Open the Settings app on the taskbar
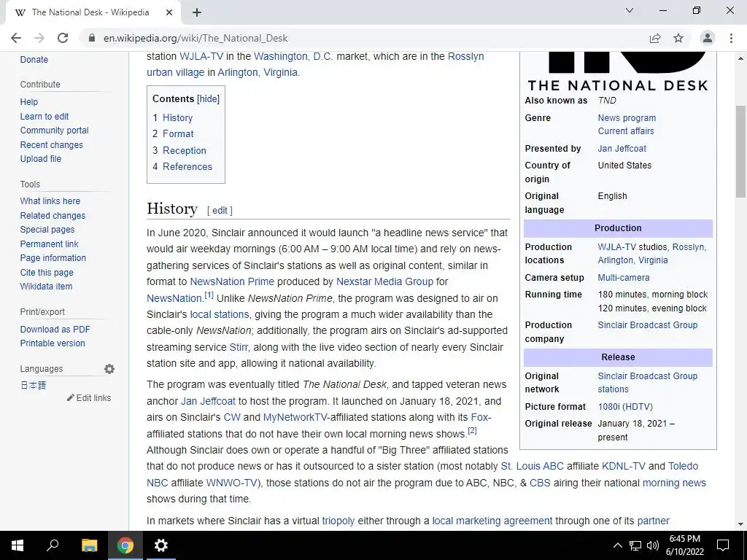 161,545
